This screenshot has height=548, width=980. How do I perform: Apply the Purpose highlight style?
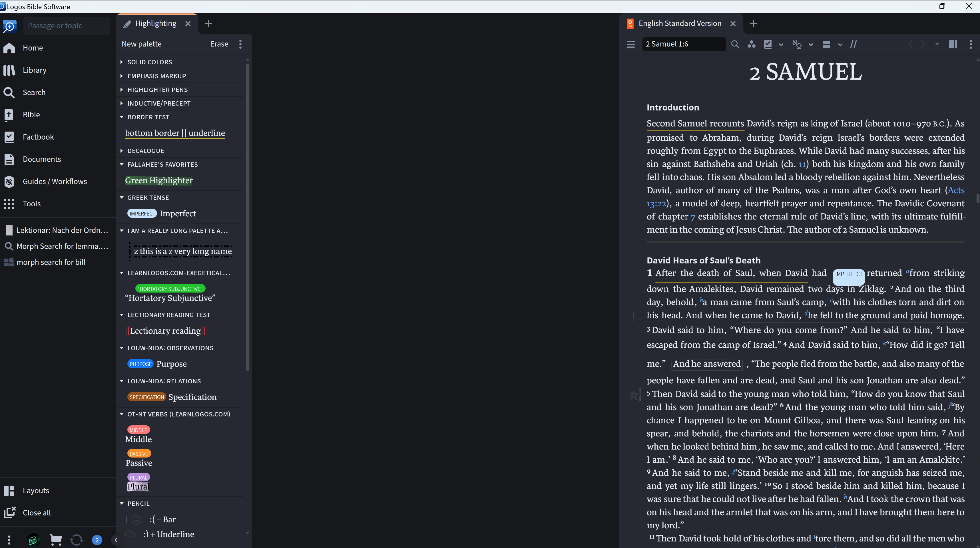coord(157,364)
